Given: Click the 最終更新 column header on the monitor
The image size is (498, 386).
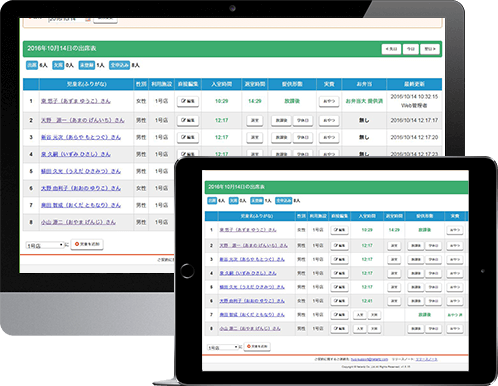Looking at the screenshot, I should (x=414, y=84).
